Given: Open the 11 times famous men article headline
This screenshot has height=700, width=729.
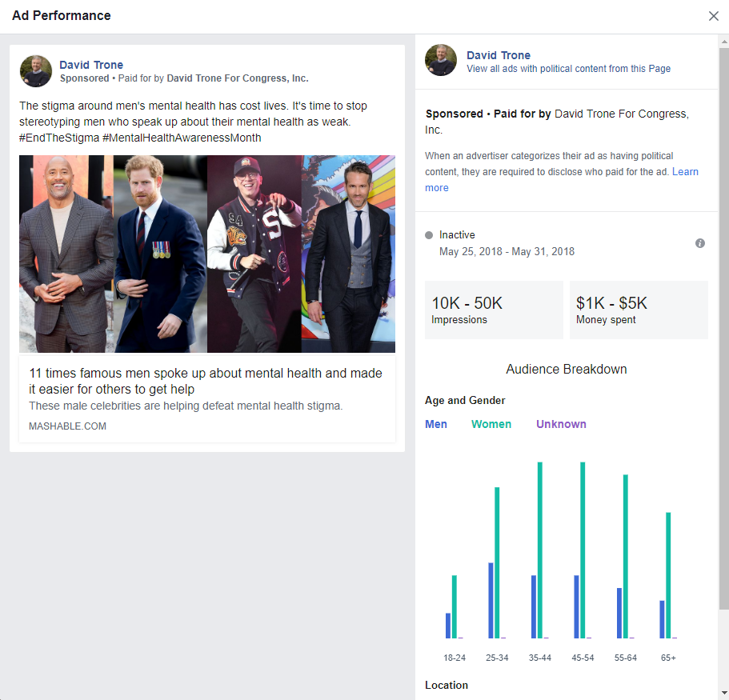Looking at the screenshot, I should (x=206, y=381).
